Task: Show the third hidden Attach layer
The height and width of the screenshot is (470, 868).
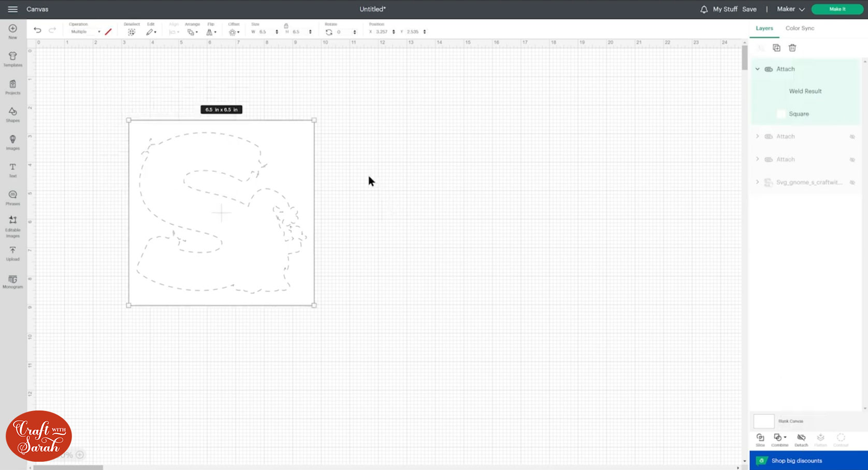Action: [x=852, y=159]
